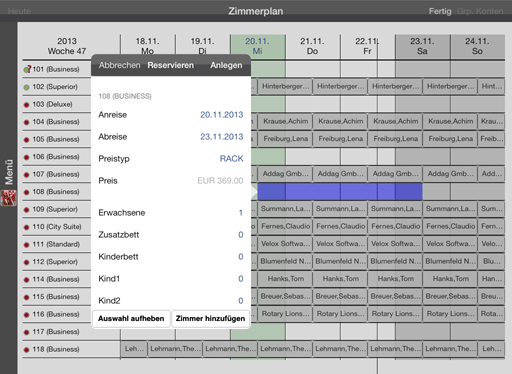Click the red status dot of room 115
512x374 pixels.
click(26, 297)
